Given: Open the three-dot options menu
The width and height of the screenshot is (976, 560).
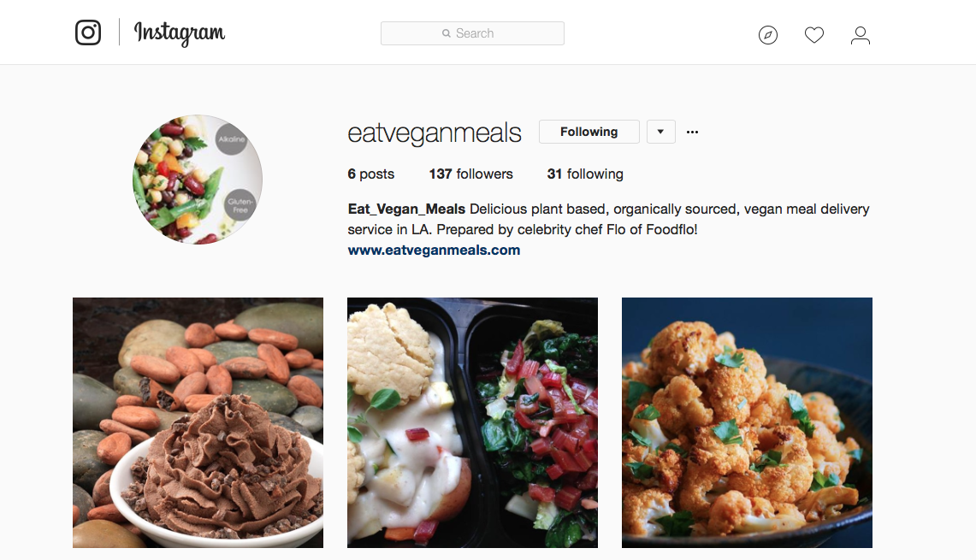Looking at the screenshot, I should 692,132.
